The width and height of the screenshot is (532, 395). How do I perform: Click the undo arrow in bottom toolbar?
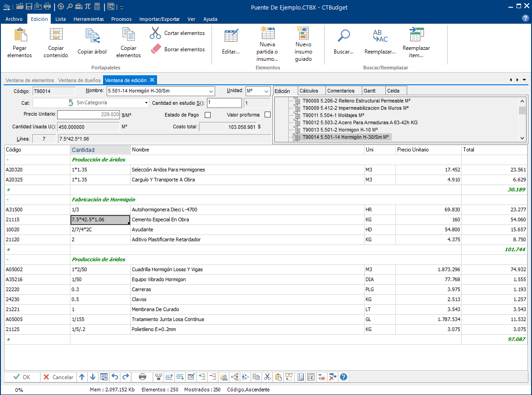(x=115, y=377)
